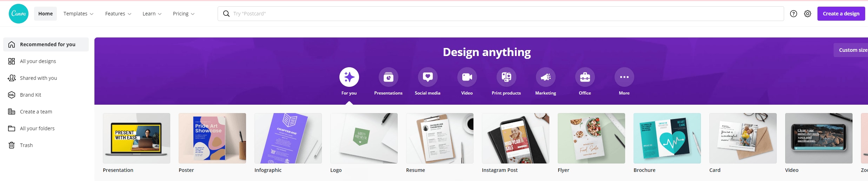
Task: Choose the Marketing megaphone icon
Action: [x=545, y=77]
